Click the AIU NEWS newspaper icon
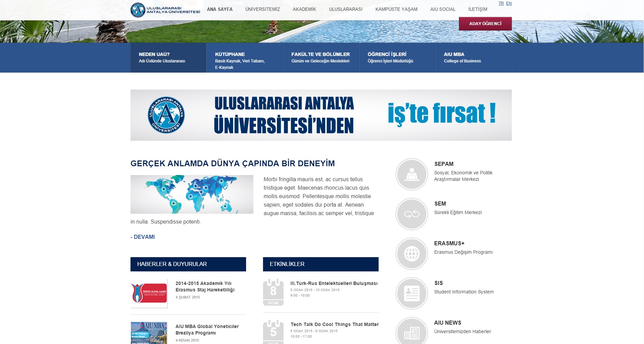The height and width of the screenshot is (344, 644). pyautogui.click(x=411, y=332)
